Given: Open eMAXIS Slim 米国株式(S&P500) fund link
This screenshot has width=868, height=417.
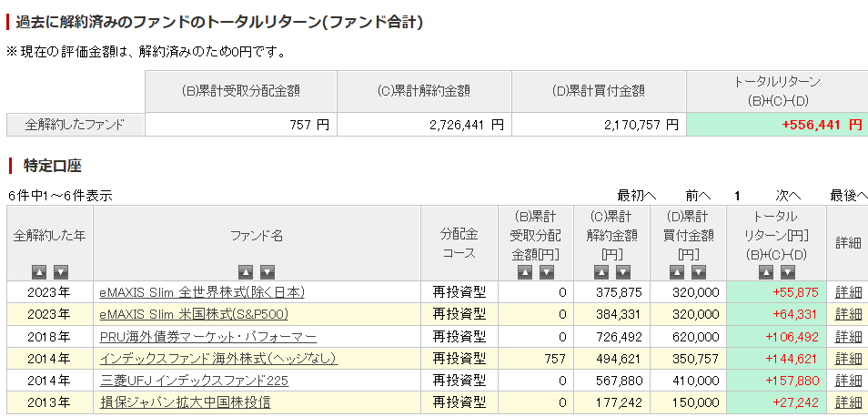Looking at the screenshot, I should point(194,314).
